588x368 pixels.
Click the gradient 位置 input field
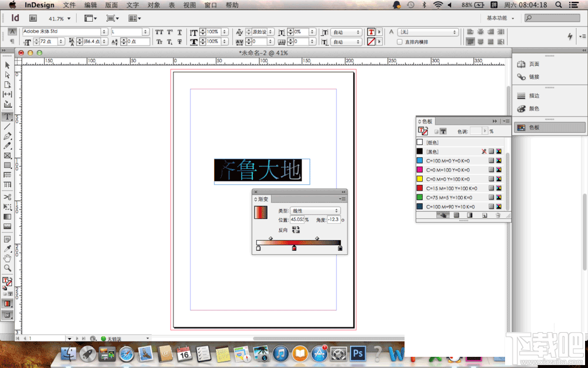(297, 219)
